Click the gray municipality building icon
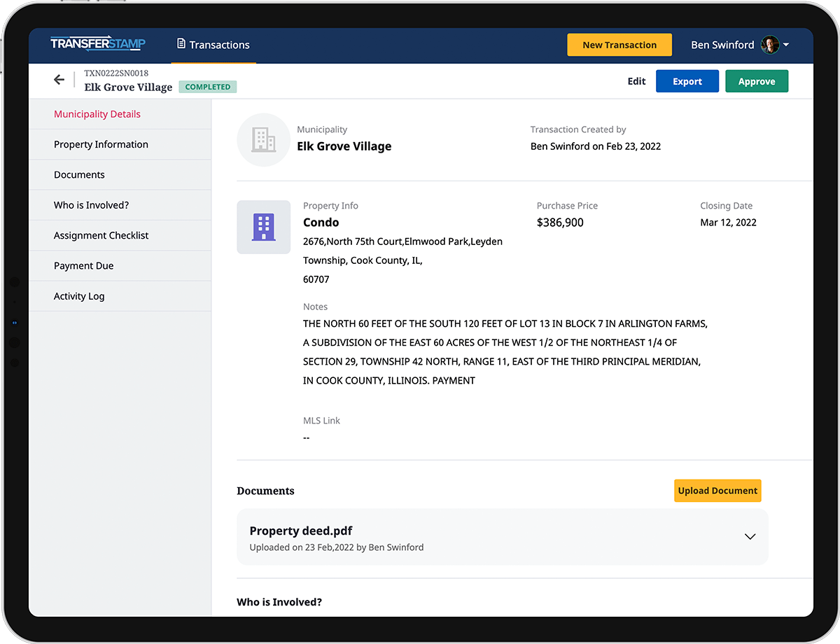 pos(263,139)
